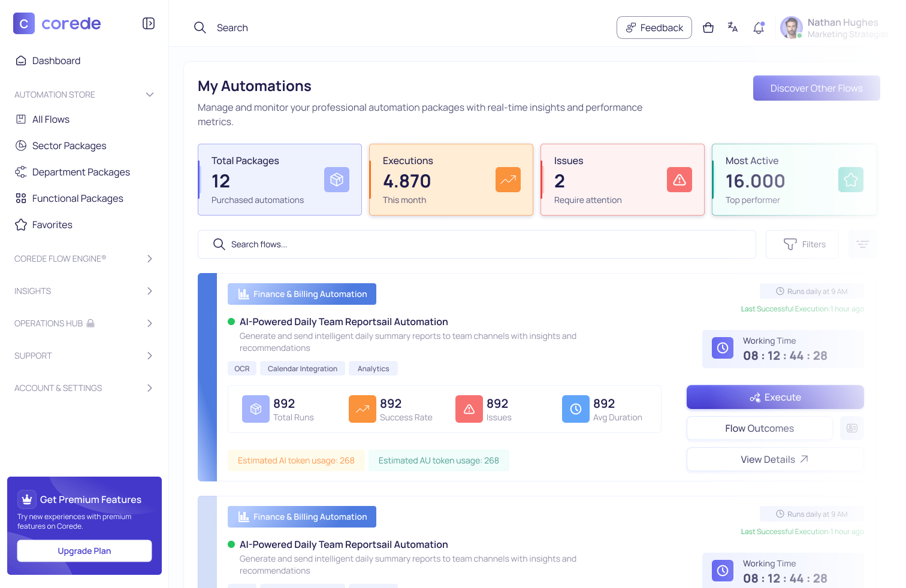Open the Filters button
The width and height of the screenshot is (906, 588).
pyautogui.click(x=802, y=244)
